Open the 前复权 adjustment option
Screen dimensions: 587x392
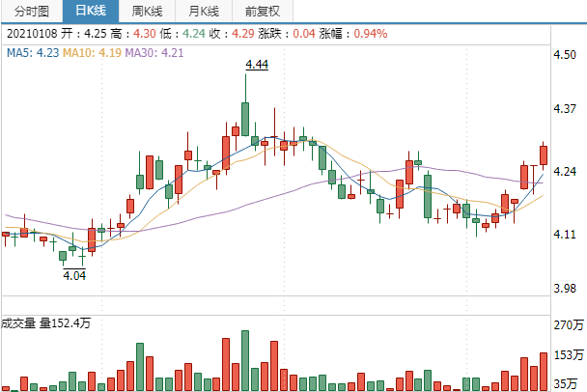pos(262,12)
